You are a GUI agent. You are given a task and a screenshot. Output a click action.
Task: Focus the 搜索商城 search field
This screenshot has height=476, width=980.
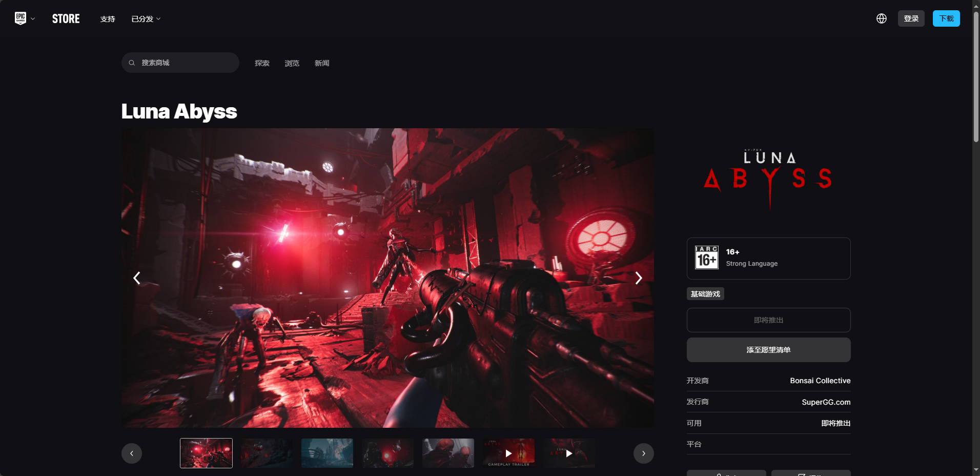coord(180,63)
